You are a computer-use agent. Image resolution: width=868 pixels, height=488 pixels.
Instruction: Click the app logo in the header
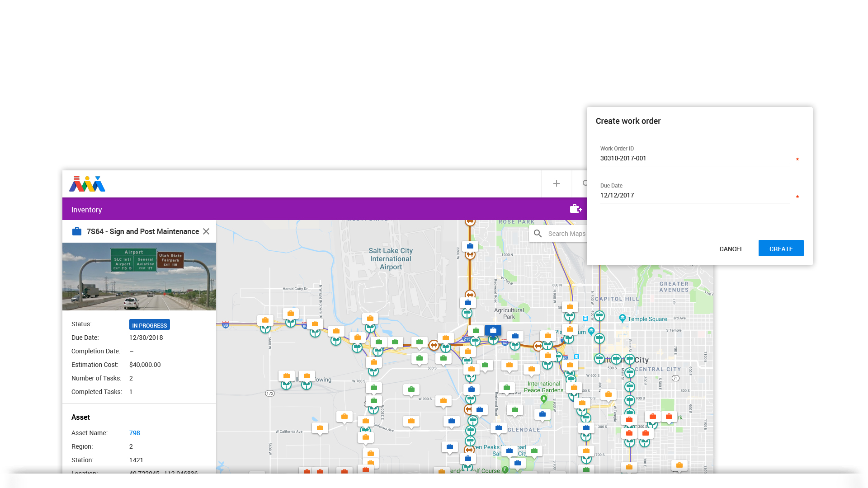(87, 184)
